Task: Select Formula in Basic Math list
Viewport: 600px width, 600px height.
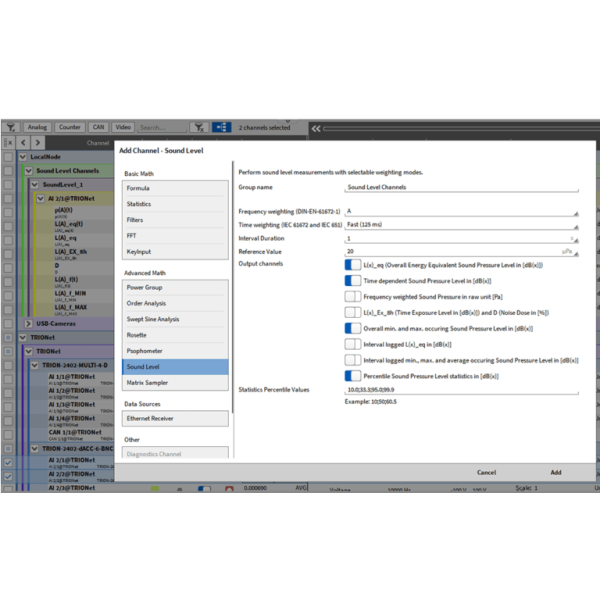Action: [175, 188]
